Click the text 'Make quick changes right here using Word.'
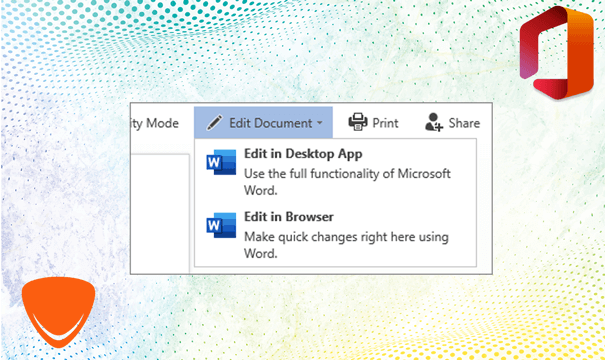Viewport: 605px width, 360px height. [346, 245]
